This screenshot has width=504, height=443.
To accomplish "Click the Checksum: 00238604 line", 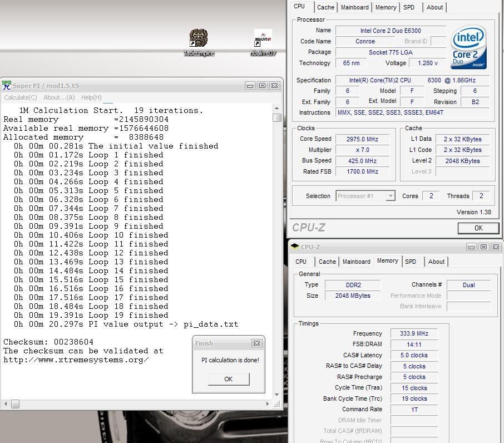I will [48, 342].
